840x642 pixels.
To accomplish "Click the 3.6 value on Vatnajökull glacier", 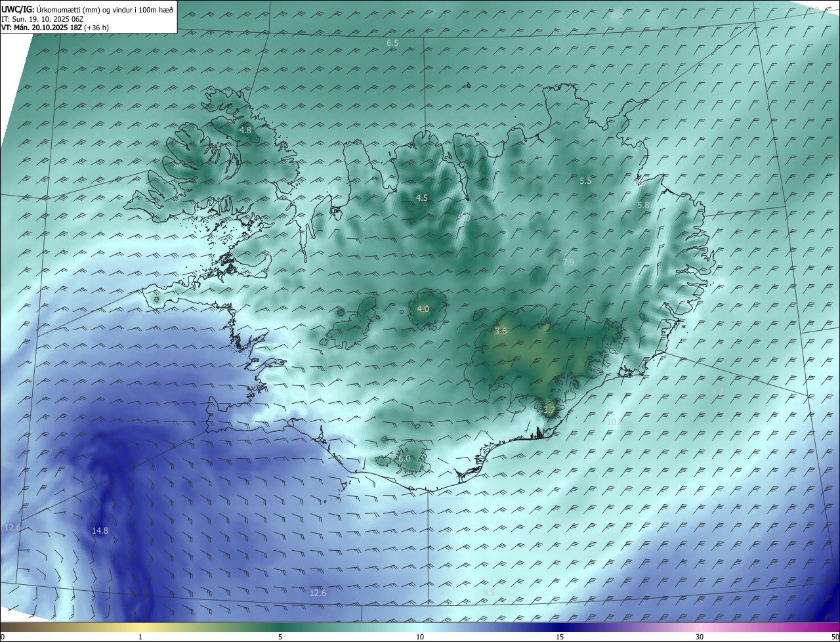I will click(x=501, y=332).
